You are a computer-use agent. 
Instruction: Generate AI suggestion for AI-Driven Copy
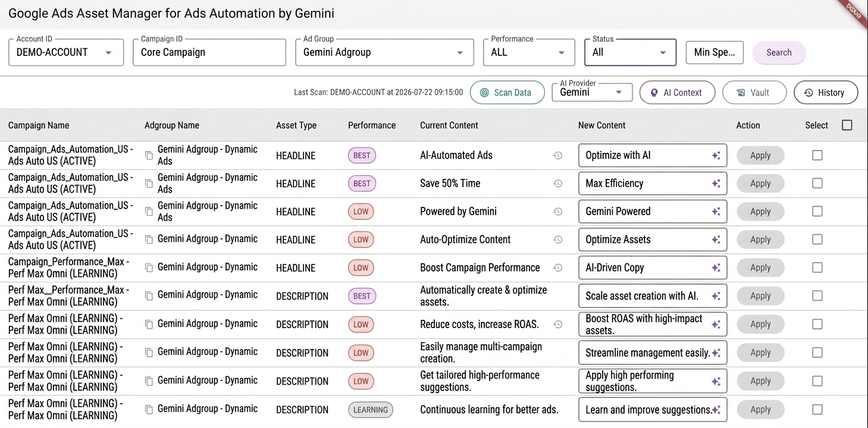pos(716,267)
